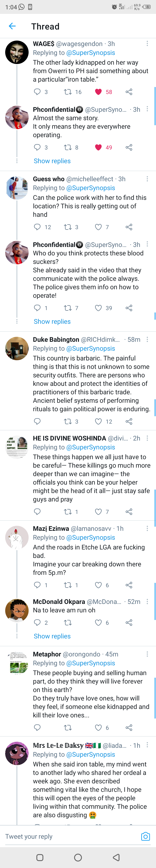Tap Android home navigation button

pos(78,857)
